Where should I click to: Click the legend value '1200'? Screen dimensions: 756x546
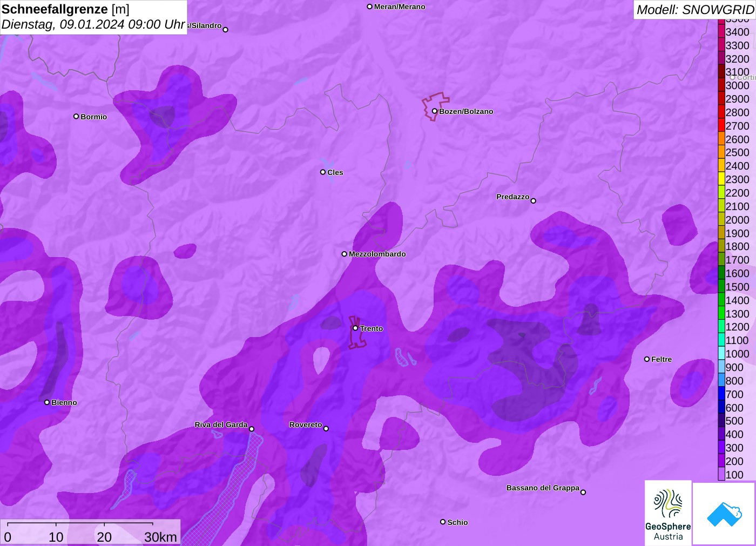[738, 327]
